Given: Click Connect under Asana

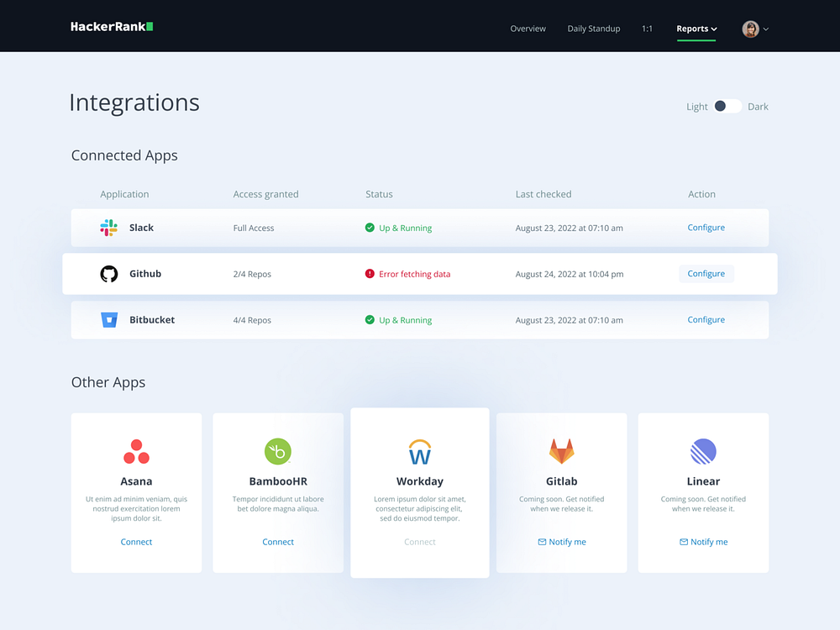Looking at the screenshot, I should click(x=136, y=542).
